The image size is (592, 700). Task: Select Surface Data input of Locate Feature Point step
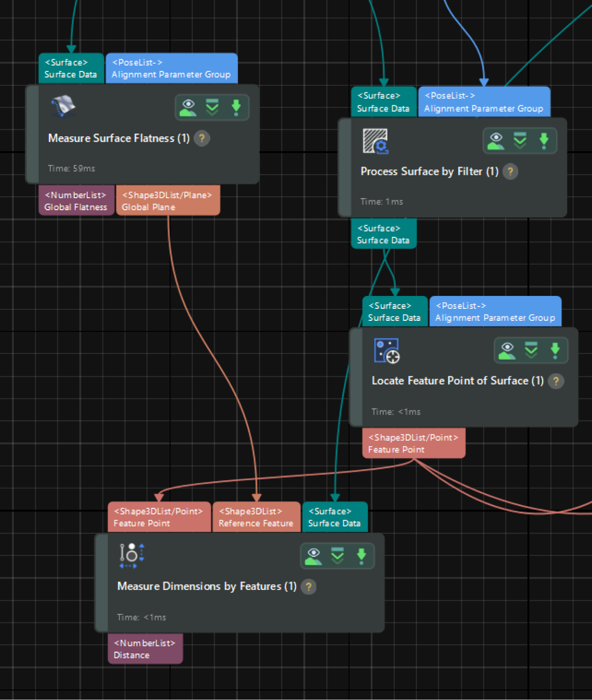point(395,312)
